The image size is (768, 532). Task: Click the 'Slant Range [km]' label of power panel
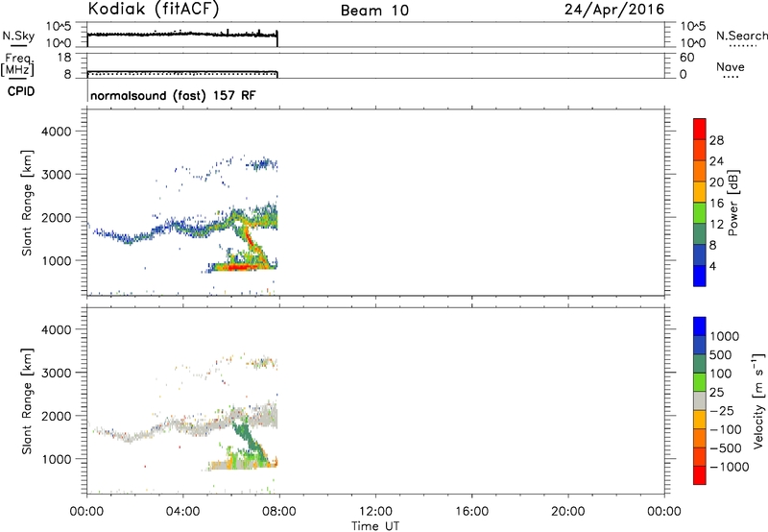pos(27,203)
